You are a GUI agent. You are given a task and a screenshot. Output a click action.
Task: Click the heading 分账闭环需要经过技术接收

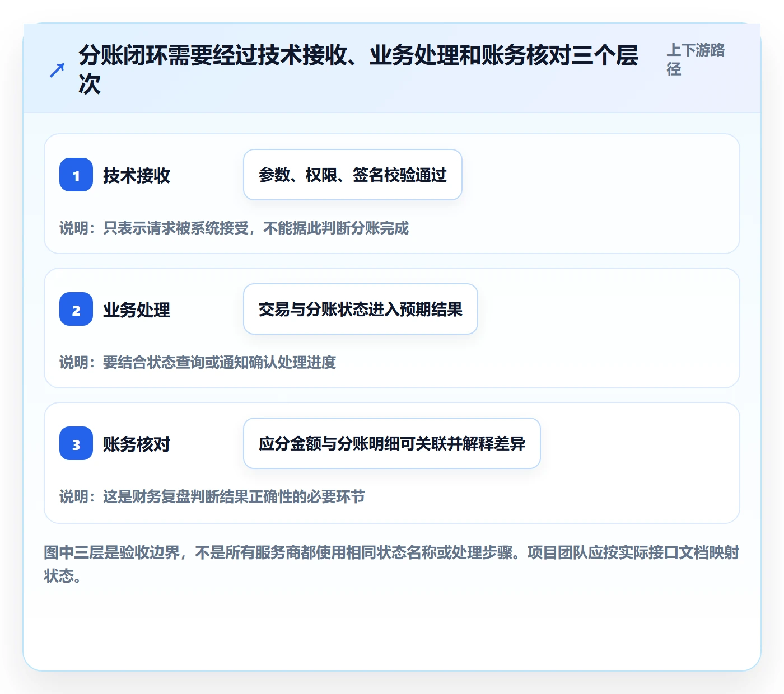pos(358,69)
